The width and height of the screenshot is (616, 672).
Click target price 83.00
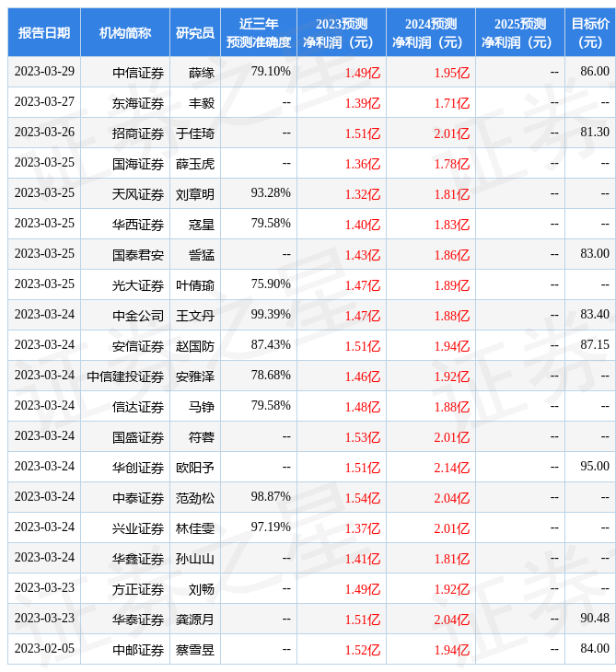click(x=595, y=254)
